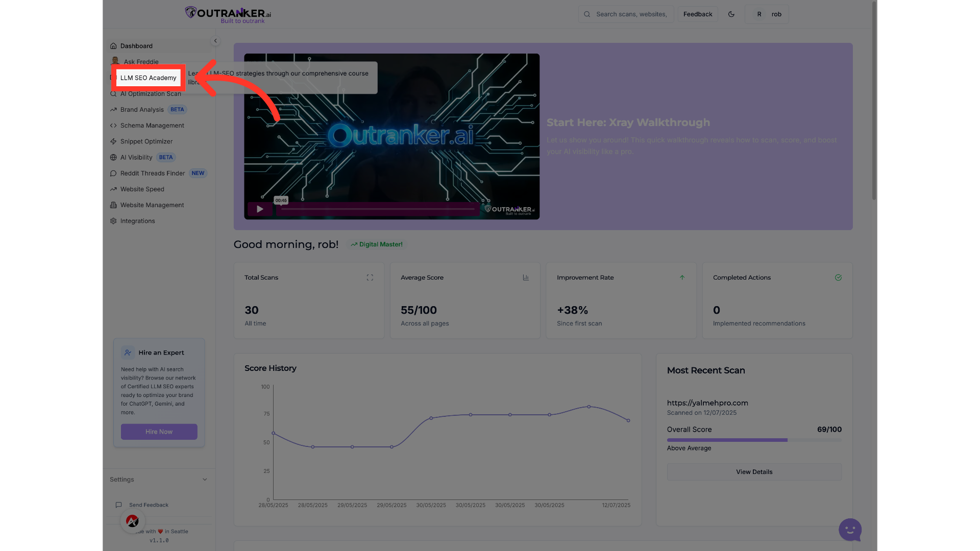
Task: Open the chat assistant bubble icon
Action: point(850,530)
